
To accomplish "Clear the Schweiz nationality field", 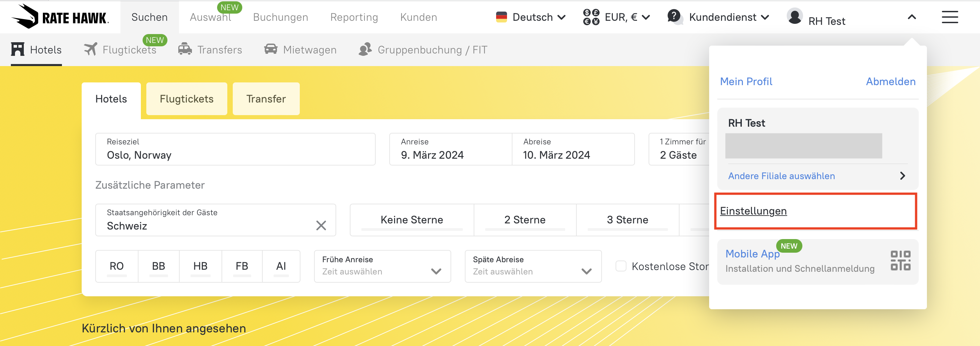I will (321, 226).
